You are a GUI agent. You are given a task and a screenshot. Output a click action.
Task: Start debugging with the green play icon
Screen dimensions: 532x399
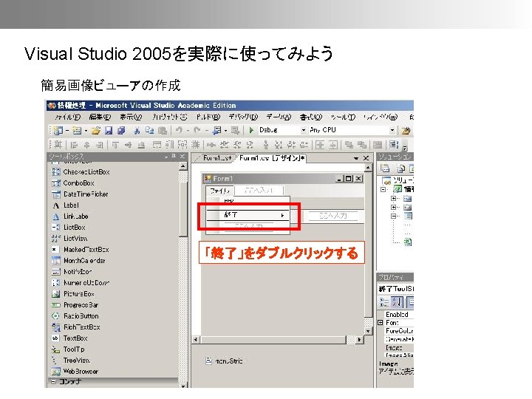(251, 130)
